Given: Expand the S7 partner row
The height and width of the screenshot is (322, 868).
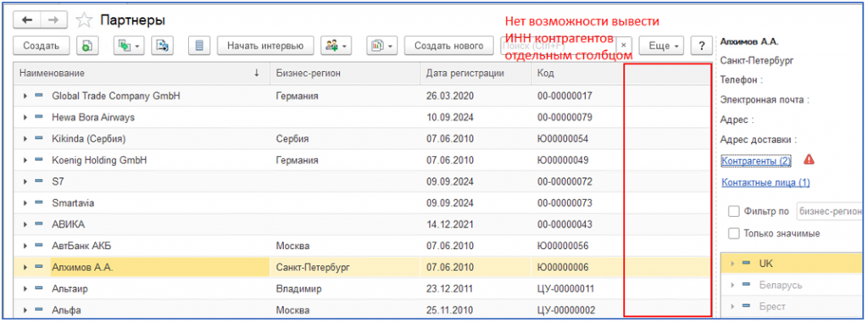Looking at the screenshot, I should pos(25,182).
